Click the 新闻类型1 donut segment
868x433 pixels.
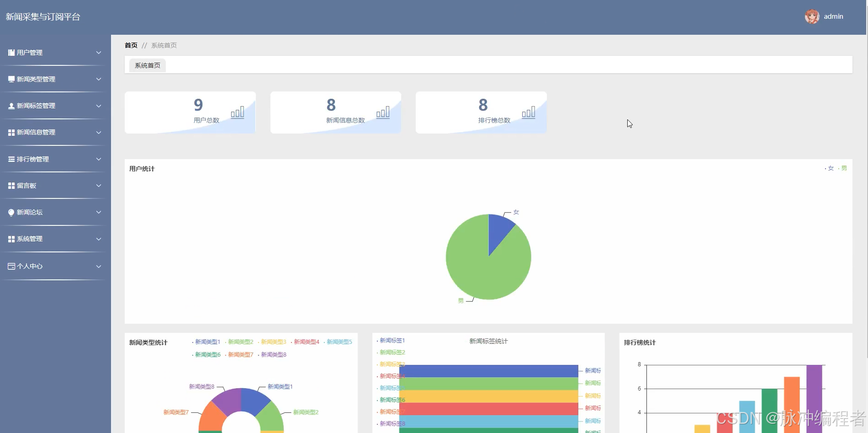tap(254, 401)
